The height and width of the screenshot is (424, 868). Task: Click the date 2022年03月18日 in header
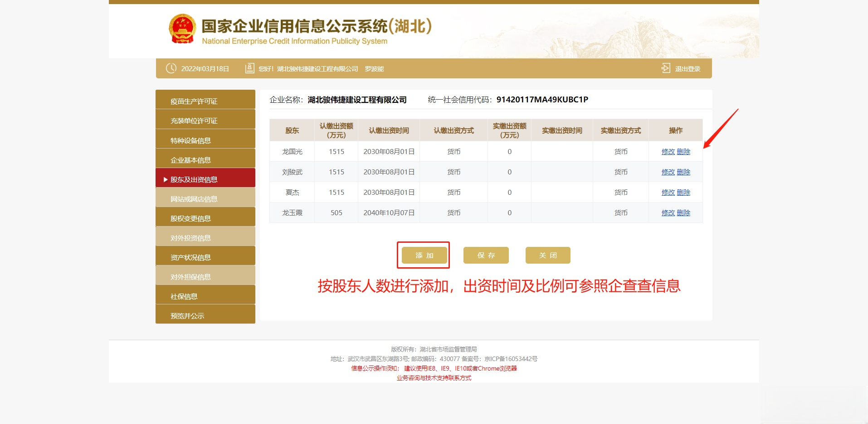pyautogui.click(x=205, y=69)
